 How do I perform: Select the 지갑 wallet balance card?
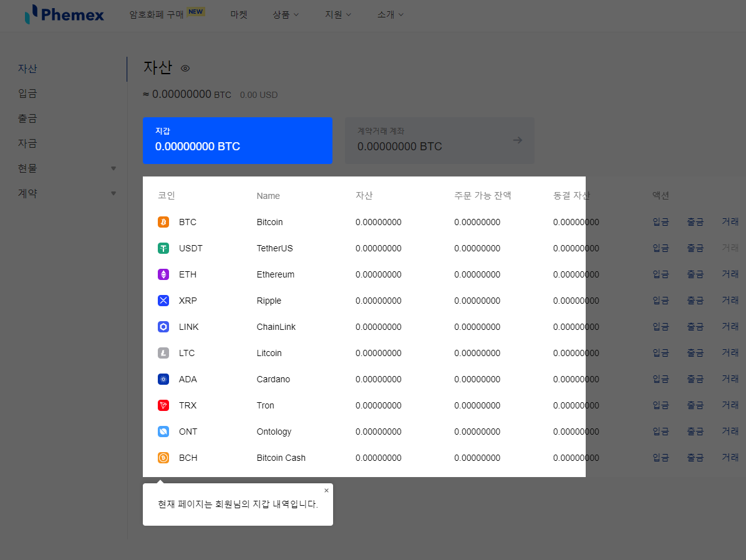[x=238, y=140]
